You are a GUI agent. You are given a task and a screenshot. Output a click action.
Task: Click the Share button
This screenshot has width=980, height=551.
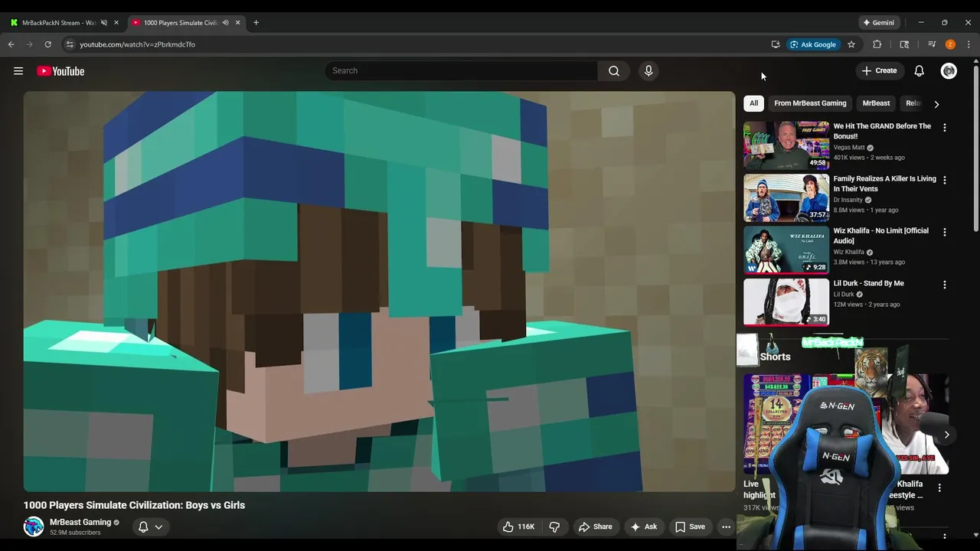tap(595, 527)
